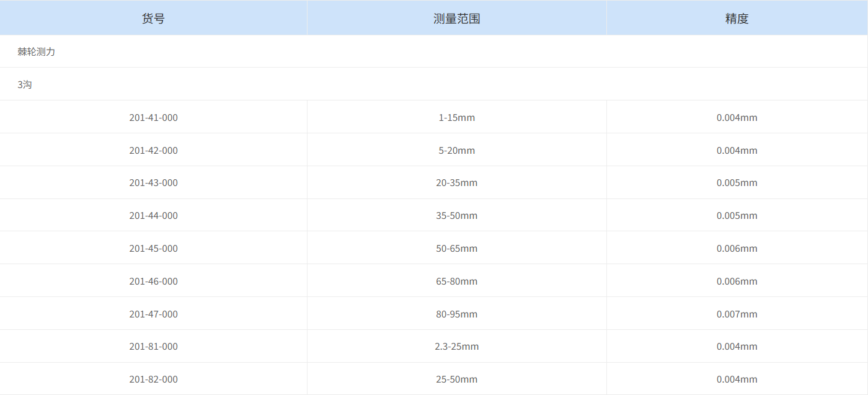Select the 0.005mm precision beside 20-35mm
Image resolution: width=868 pixels, height=395 pixels.
(x=738, y=182)
